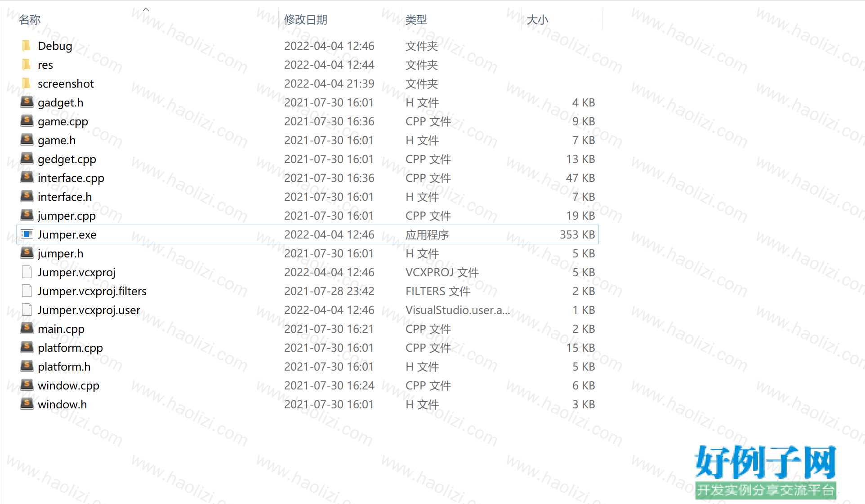Select the window.h file icon

[27, 404]
